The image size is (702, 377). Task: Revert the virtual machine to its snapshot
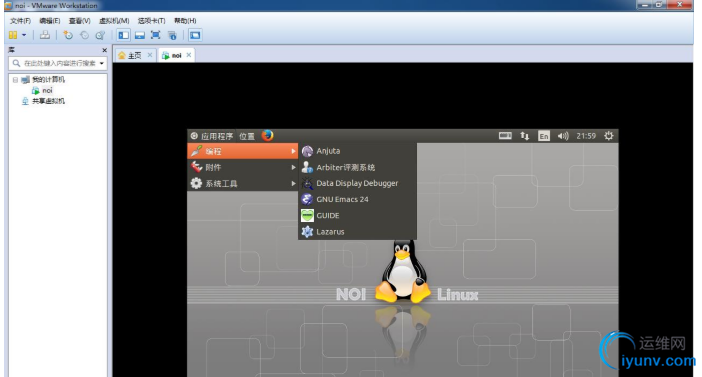click(x=84, y=35)
